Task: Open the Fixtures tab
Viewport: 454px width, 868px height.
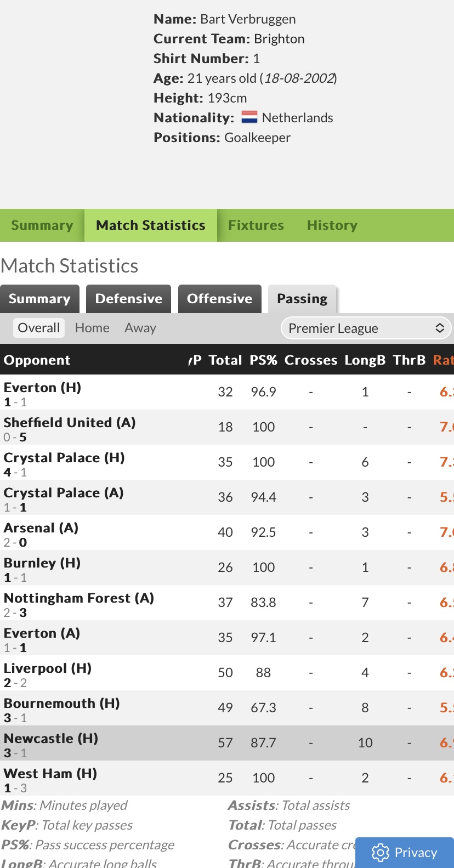Action: [256, 225]
